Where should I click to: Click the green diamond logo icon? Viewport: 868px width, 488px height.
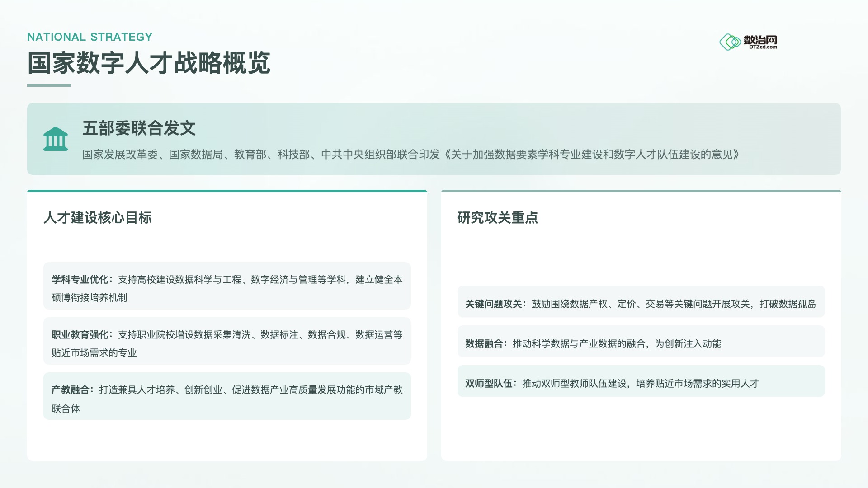(x=730, y=42)
